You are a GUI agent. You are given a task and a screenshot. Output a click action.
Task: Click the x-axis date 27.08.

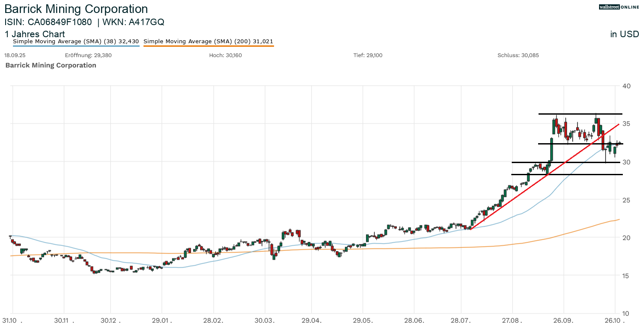tap(512, 321)
